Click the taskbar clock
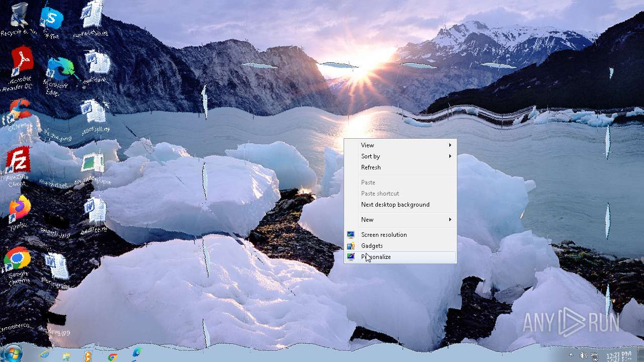This screenshot has width=644, height=362. coord(619,356)
